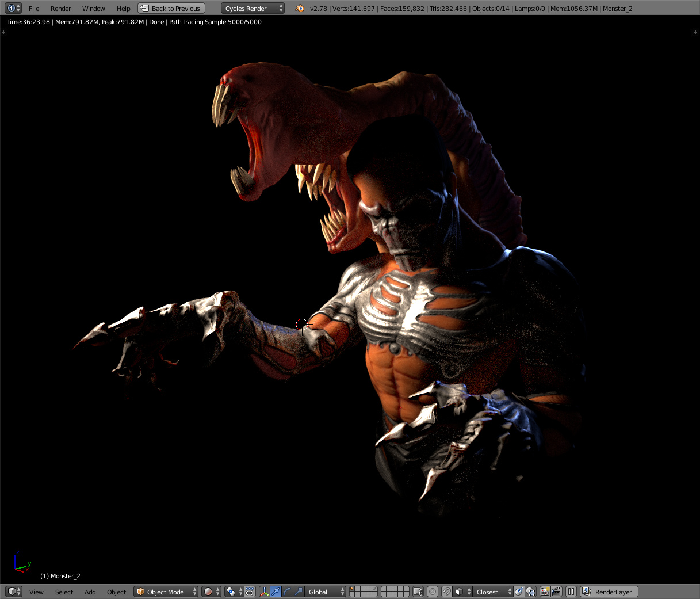Open the Window menu

[93, 9]
